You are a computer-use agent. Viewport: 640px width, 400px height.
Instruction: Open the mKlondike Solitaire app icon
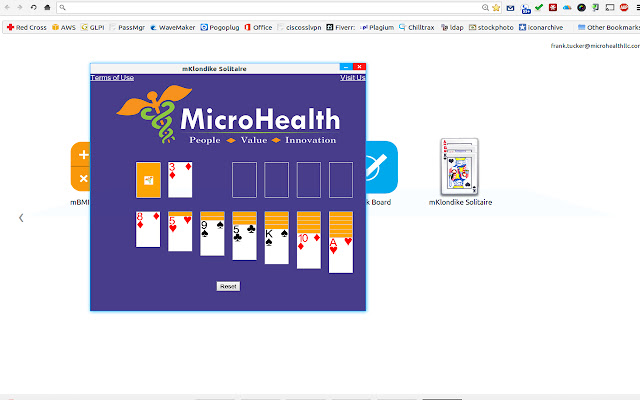pyautogui.click(x=460, y=167)
